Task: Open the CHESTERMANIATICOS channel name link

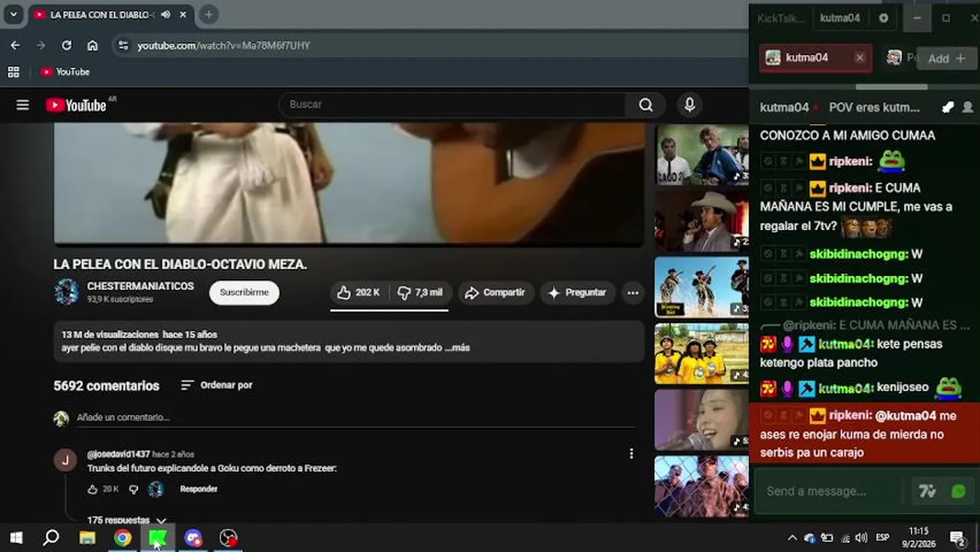Action: [x=140, y=286]
